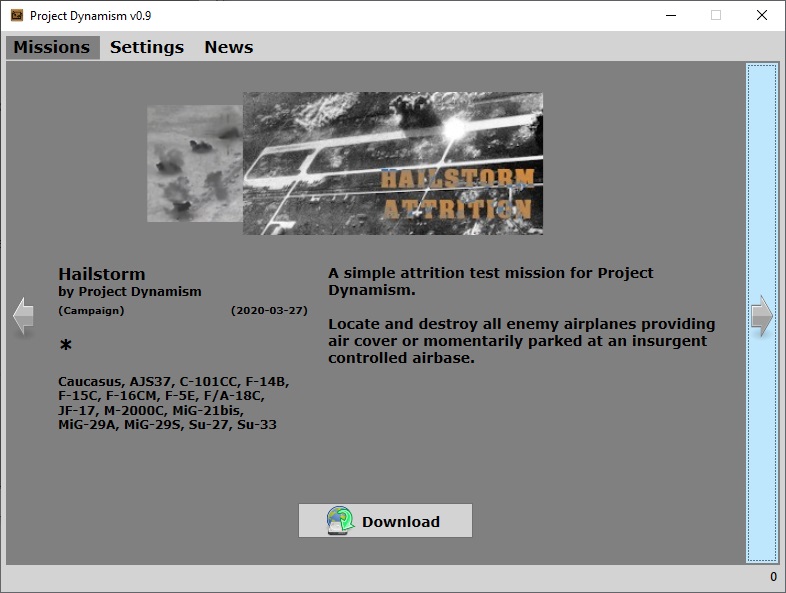Open the Settings tab
This screenshot has width=786, height=593.
coord(147,47)
